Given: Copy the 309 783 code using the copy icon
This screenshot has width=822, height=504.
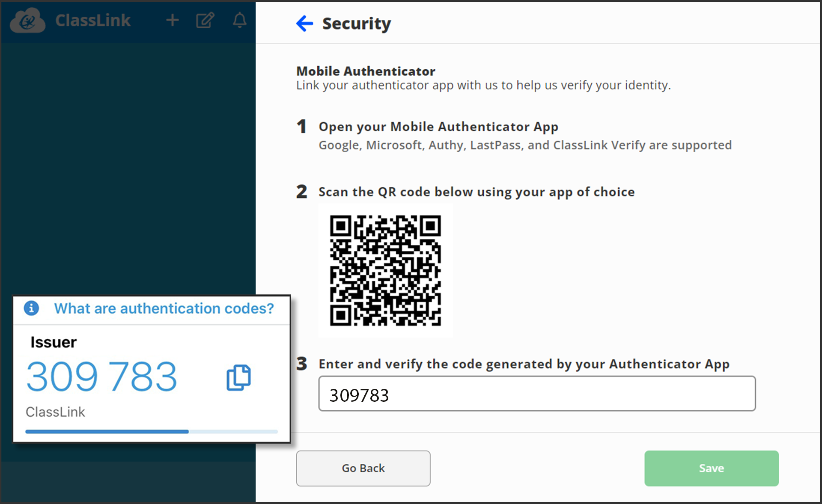Looking at the screenshot, I should point(238,377).
